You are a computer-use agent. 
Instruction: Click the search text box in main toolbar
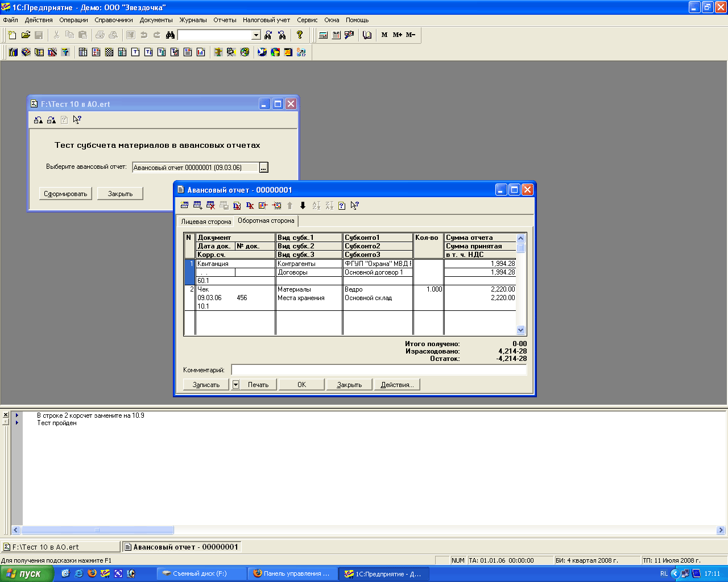[x=215, y=35]
